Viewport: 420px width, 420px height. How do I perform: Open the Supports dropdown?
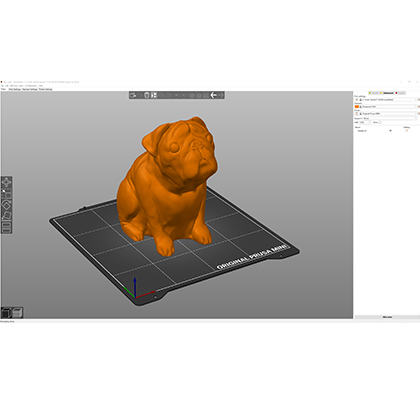(x=390, y=118)
